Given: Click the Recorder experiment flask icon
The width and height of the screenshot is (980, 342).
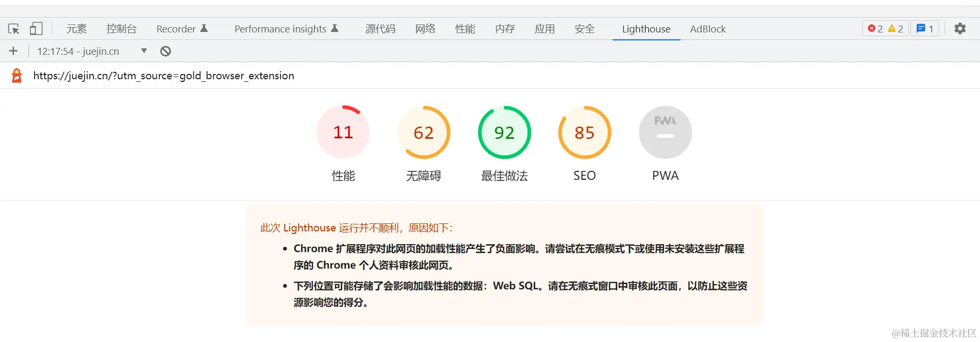Looking at the screenshot, I should tap(204, 28).
